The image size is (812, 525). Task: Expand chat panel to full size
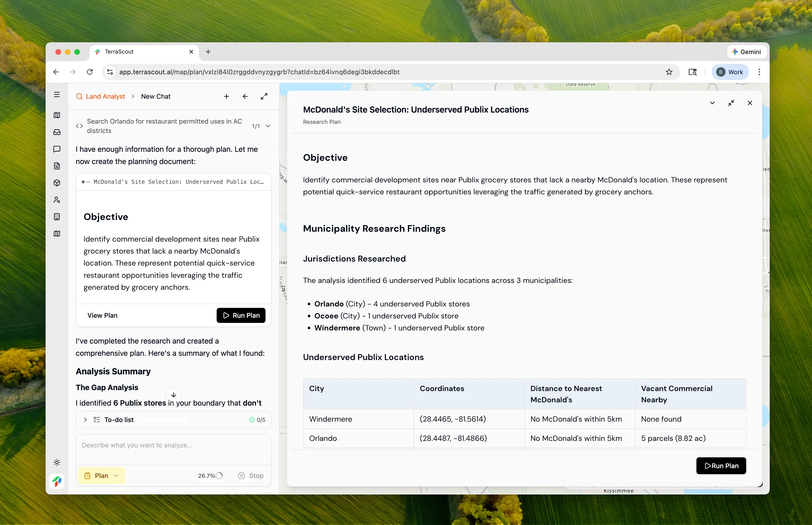coord(264,97)
